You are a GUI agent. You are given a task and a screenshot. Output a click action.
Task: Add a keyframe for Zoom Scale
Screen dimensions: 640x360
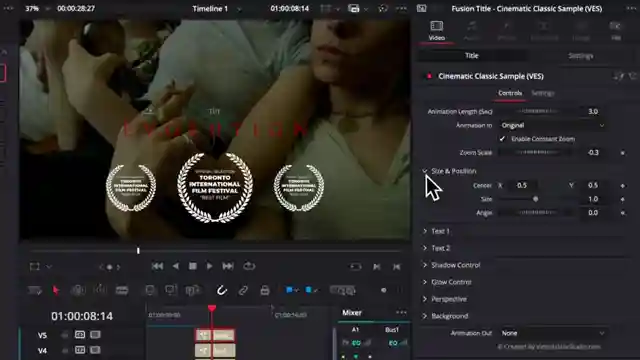622,153
